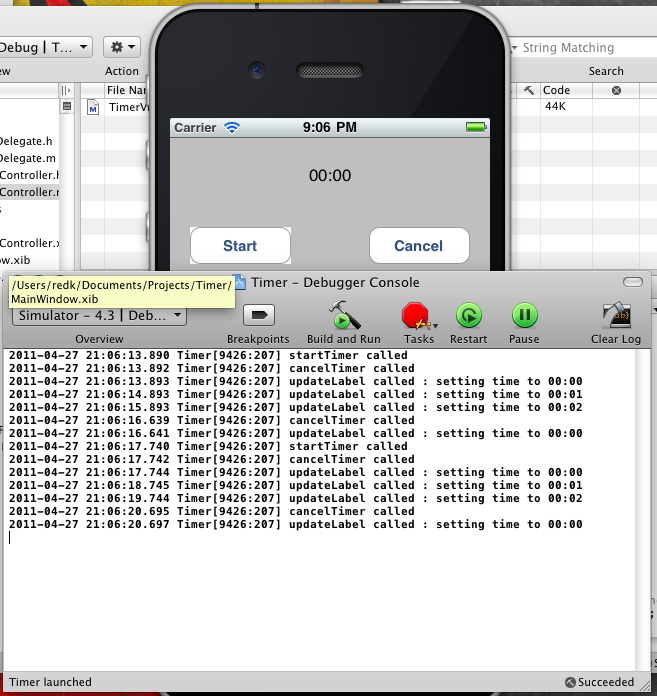Click the Timer launched status text

50,682
